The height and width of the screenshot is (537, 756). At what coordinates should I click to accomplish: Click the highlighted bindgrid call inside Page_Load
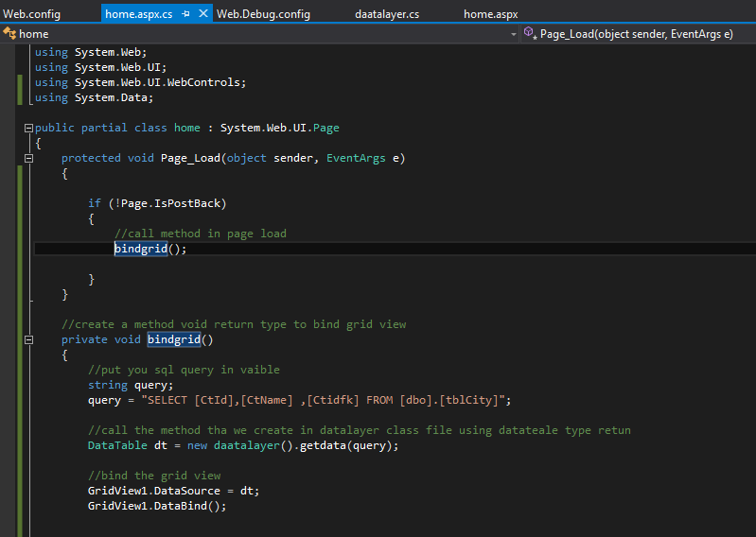coord(140,249)
